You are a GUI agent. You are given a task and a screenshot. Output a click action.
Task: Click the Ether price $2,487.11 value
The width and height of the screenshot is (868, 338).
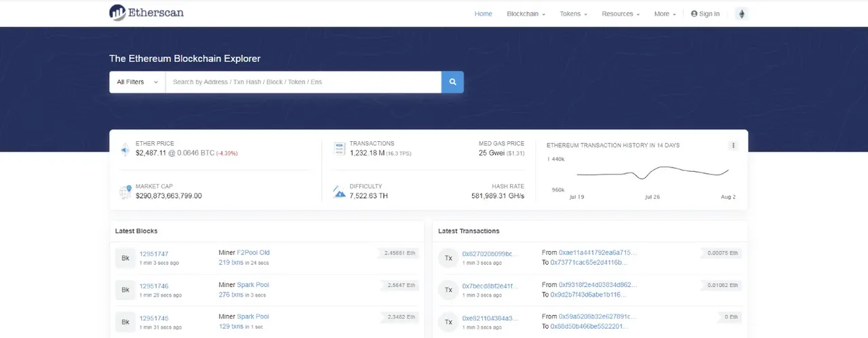tap(151, 153)
